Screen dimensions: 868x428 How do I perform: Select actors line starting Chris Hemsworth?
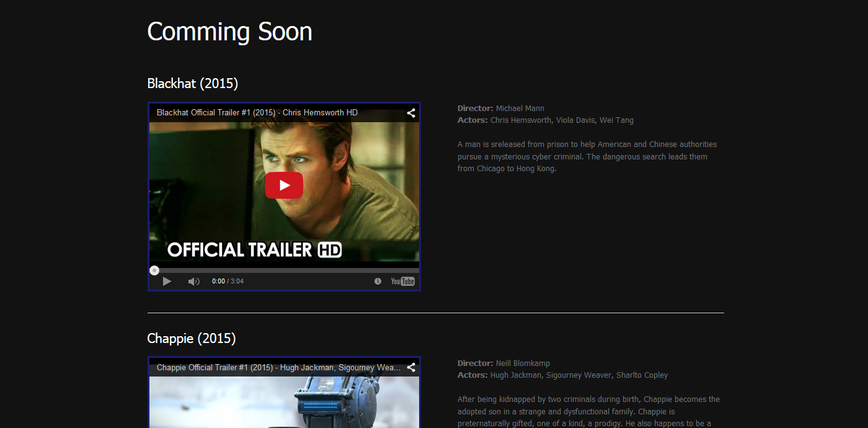pos(562,120)
